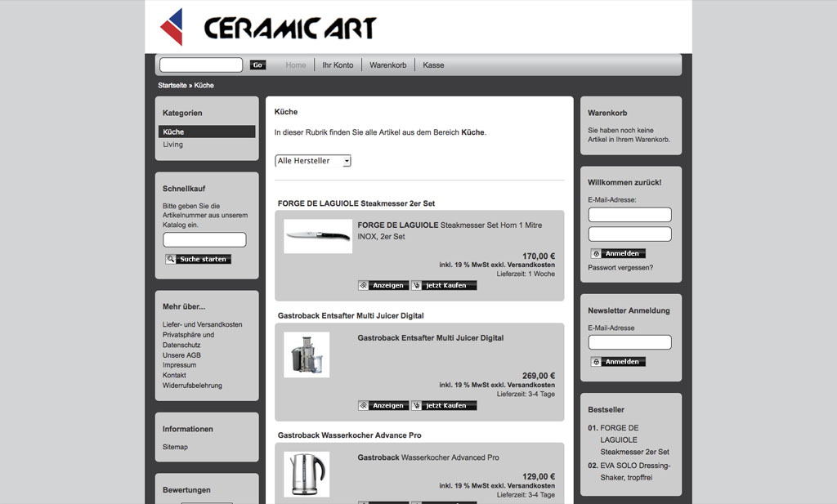Open the Sitemap link

pyautogui.click(x=175, y=447)
